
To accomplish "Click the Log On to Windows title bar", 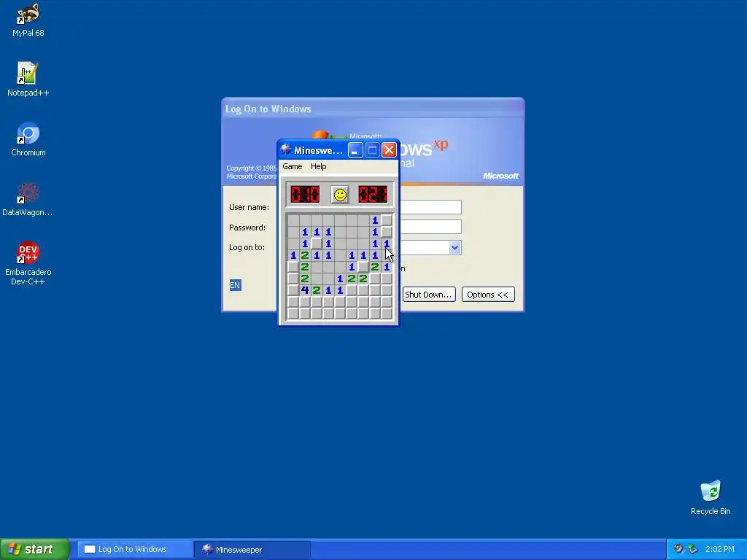I will click(x=373, y=109).
